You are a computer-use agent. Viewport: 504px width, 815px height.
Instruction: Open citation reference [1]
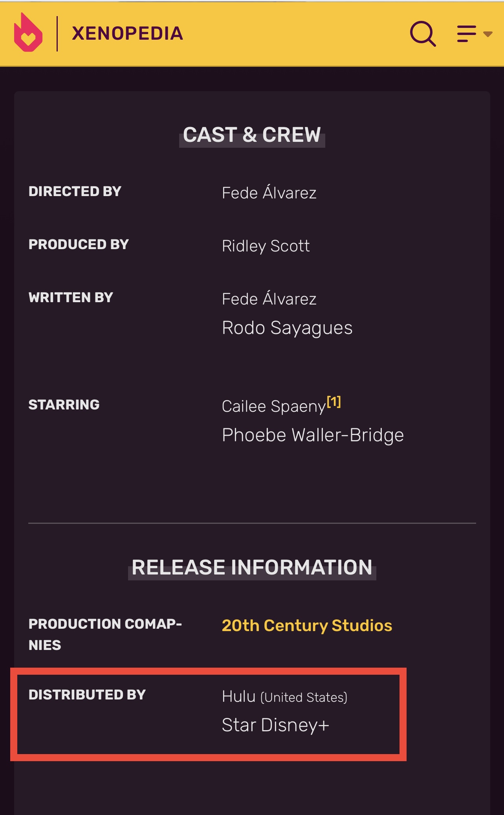(x=334, y=402)
